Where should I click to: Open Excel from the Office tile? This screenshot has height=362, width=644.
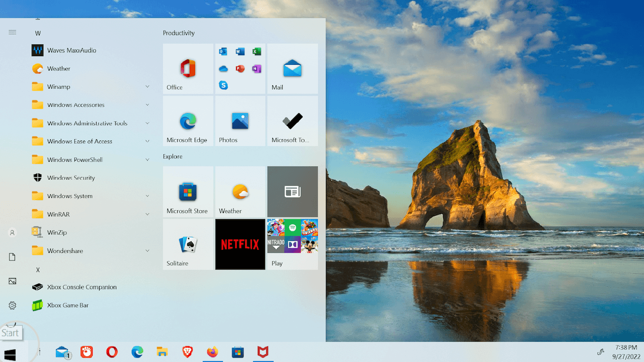[257, 51]
